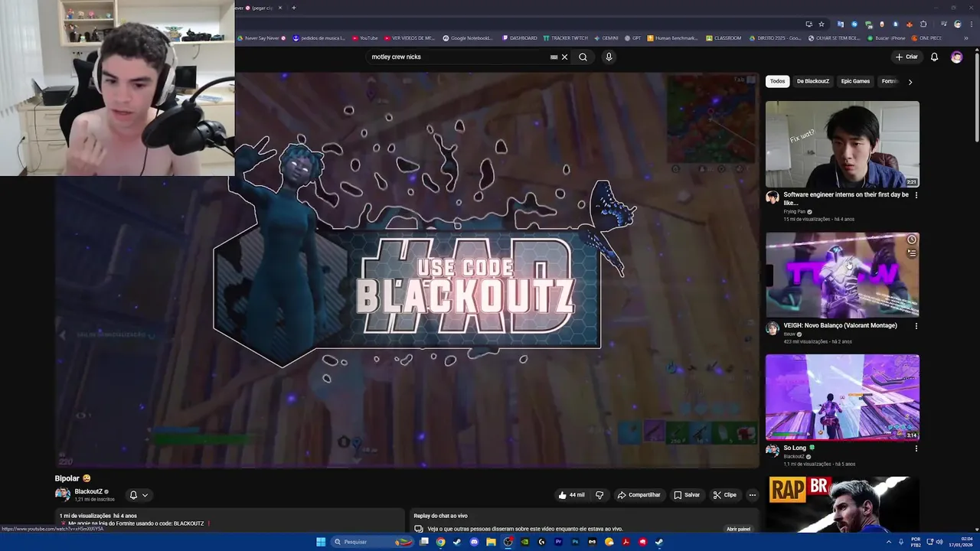The image size is (980, 551).
Task: Start voice search with microphone icon
Action: [609, 57]
